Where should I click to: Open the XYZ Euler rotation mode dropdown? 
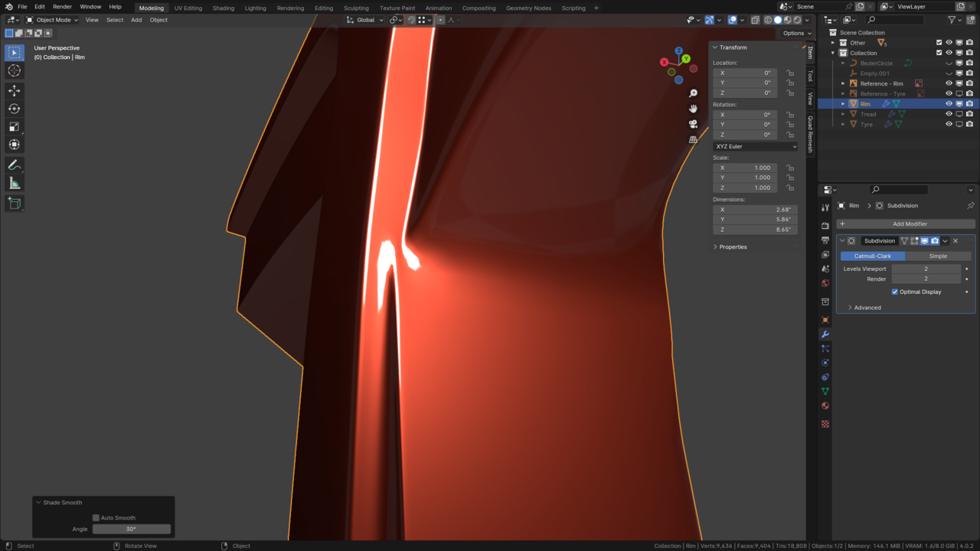pos(755,146)
